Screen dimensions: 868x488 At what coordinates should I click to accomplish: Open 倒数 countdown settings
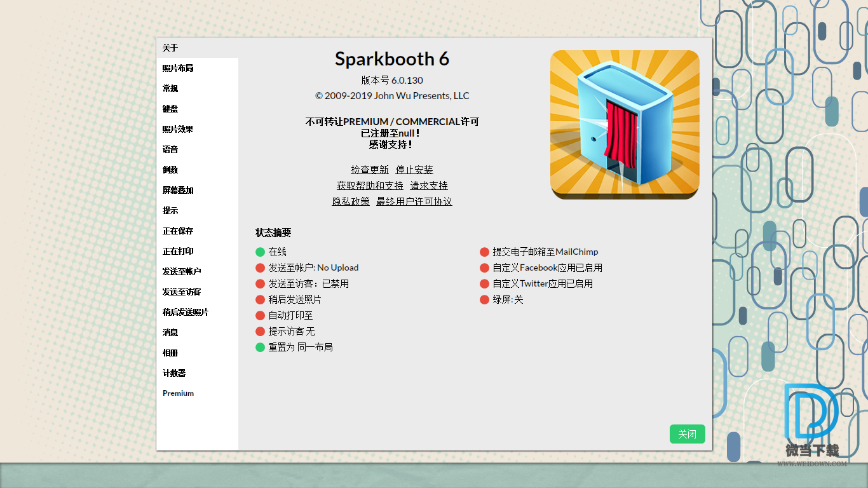point(197,170)
